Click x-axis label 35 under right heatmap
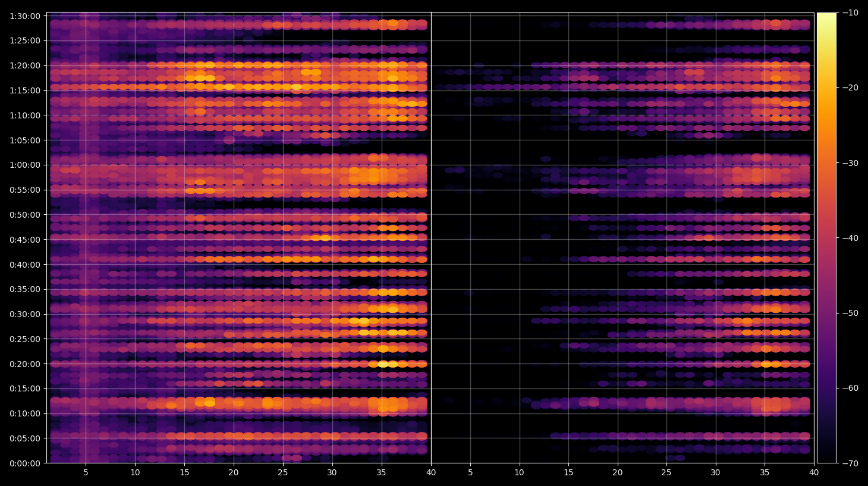Viewport: 868px width, 486px height. [765, 473]
